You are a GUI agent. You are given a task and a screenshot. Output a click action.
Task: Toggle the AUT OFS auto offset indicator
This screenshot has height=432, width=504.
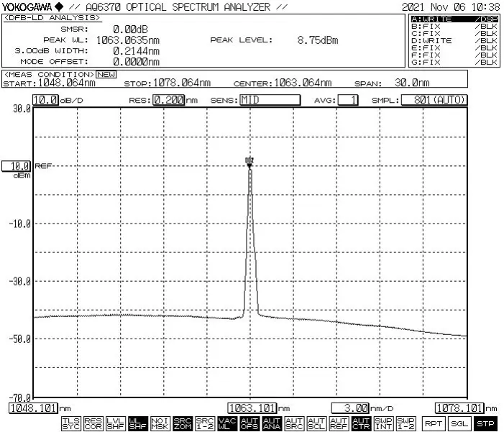click(x=249, y=423)
